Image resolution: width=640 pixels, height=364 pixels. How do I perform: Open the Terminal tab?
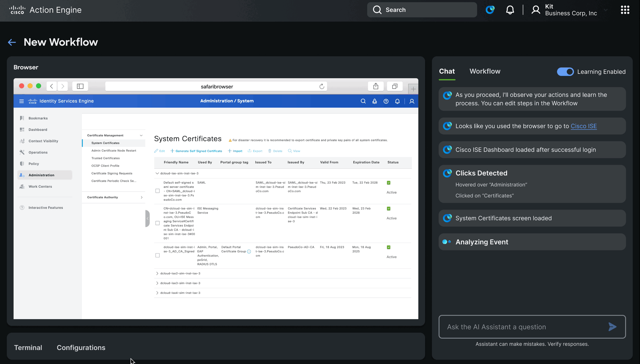28,347
